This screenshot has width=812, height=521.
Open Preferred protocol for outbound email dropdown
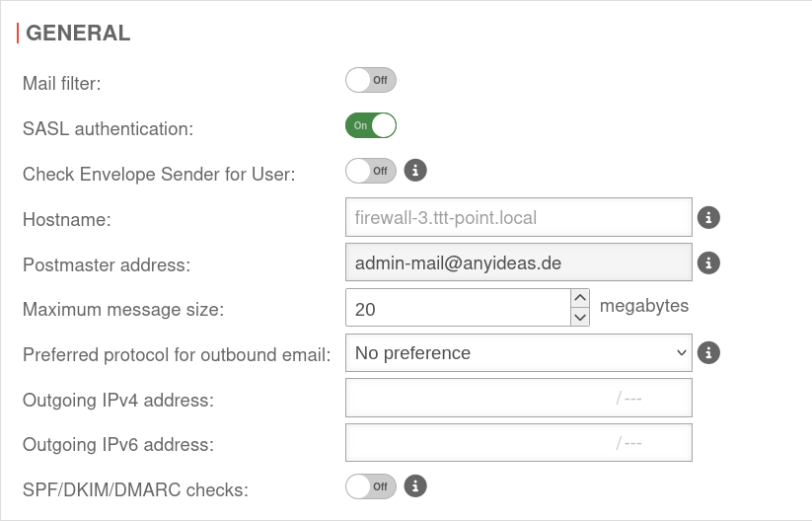(x=518, y=352)
